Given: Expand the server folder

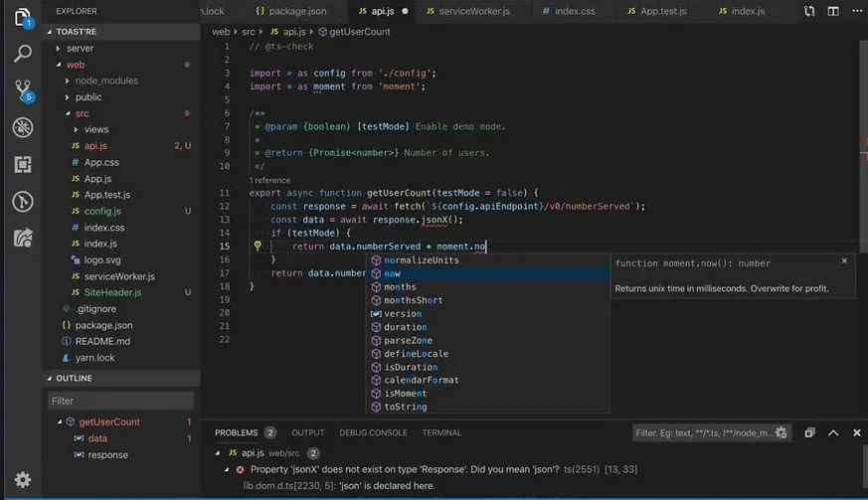Looking at the screenshot, I should 58,48.
